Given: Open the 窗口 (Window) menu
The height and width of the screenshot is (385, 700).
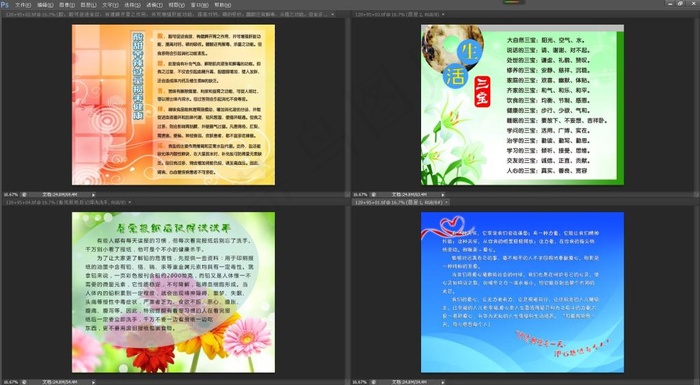Looking at the screenshot, I should coord(199,5).
